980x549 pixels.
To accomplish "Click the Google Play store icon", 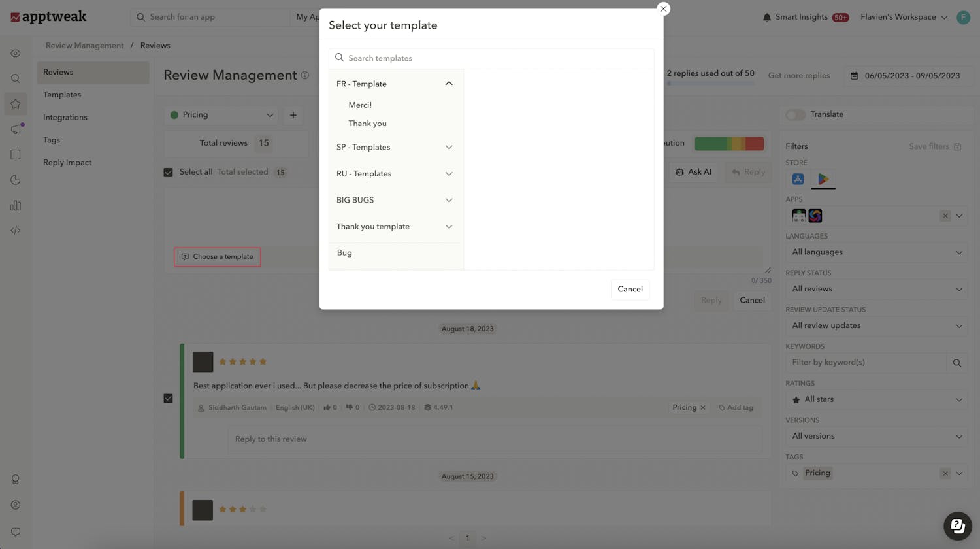I will (823, 179).
